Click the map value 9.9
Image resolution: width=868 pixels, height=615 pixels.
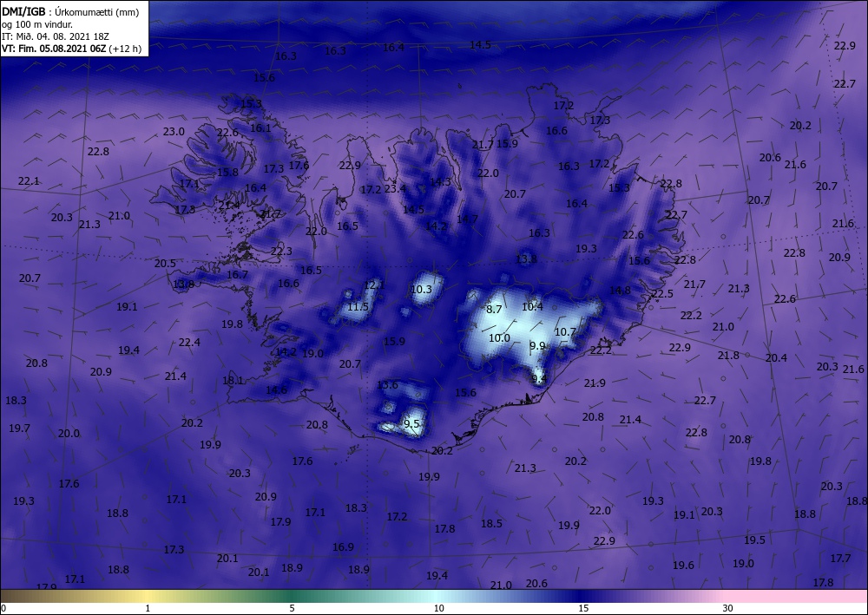click(537, 345)
